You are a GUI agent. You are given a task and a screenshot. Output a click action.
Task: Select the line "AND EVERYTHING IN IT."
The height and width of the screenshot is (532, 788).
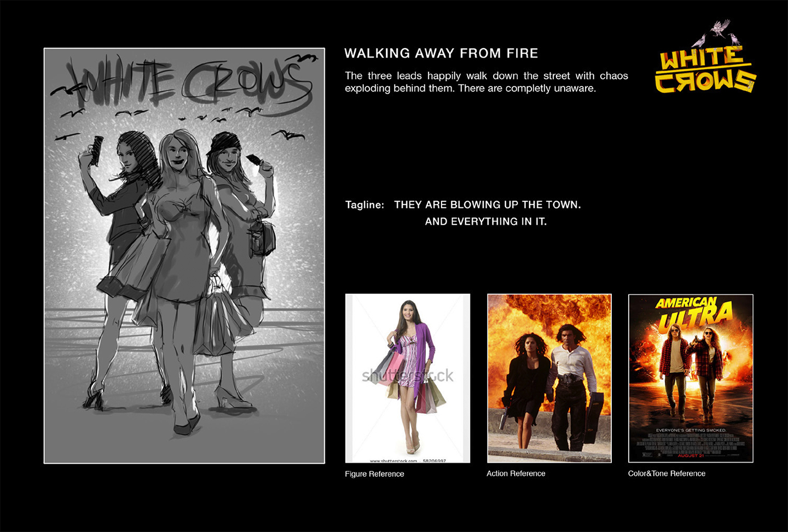tap(486, 222)
